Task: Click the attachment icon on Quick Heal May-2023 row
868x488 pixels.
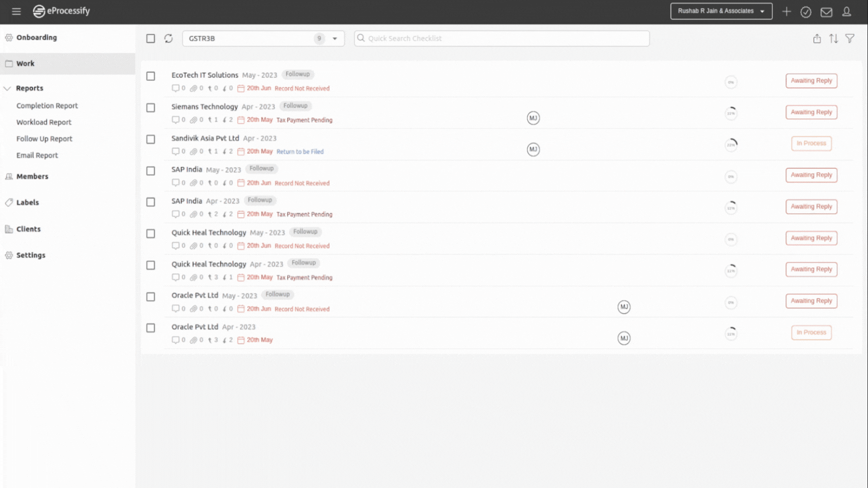Action: 193,246
